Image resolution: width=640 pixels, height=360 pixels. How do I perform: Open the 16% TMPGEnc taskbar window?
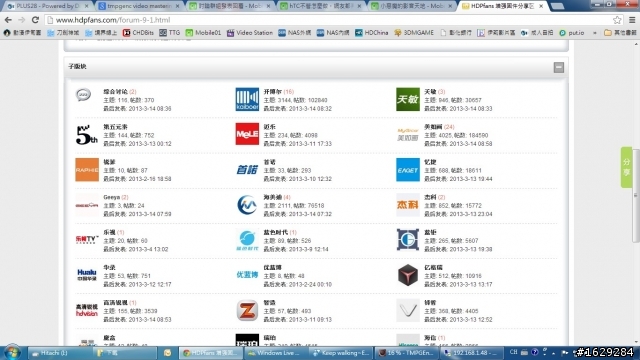click(x=406, y=353)
